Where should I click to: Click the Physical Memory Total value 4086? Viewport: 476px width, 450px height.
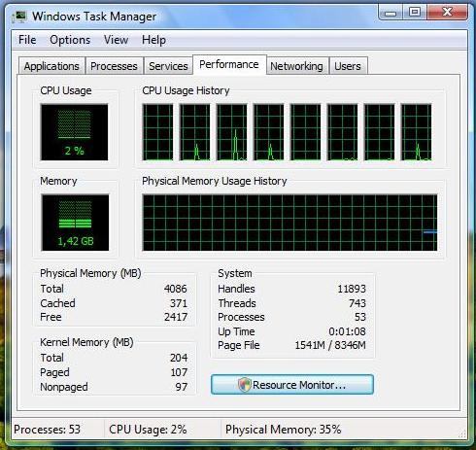coord(176,289)
